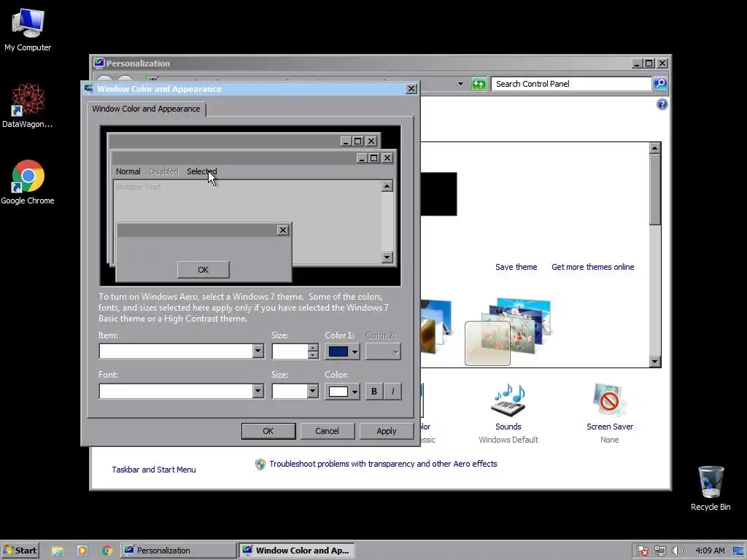This screenshot has height=560, width=747.
Task: Click Apply in Window Color dialog
Action: [x=387, y=431]
